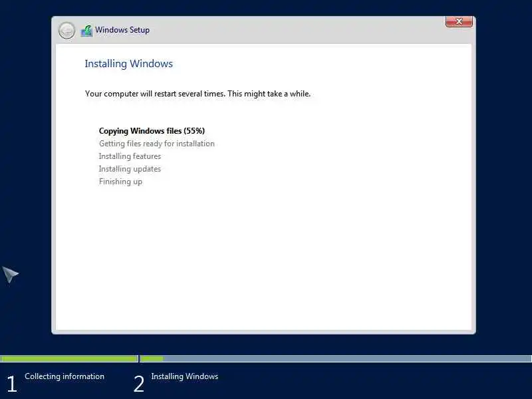532x399 pixels.
Task: Click the Windows Setup title icon
Action: pyautogui.click(x=86, y=31)
